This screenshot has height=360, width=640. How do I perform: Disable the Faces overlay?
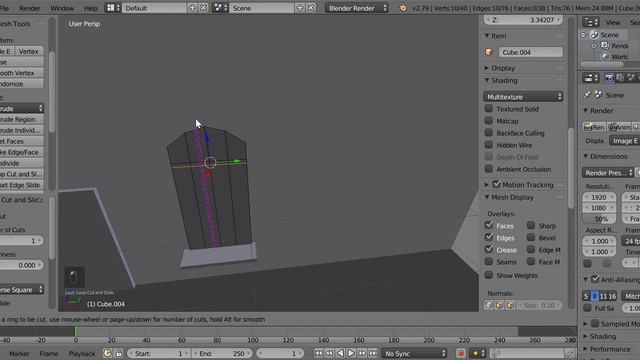pos(489,225)
